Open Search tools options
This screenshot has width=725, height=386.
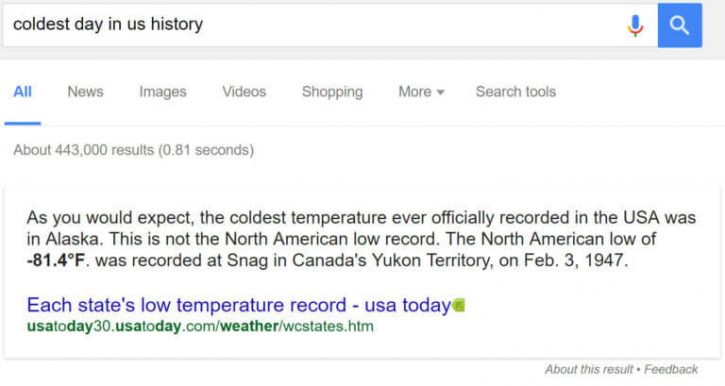(x=516, y=92)
